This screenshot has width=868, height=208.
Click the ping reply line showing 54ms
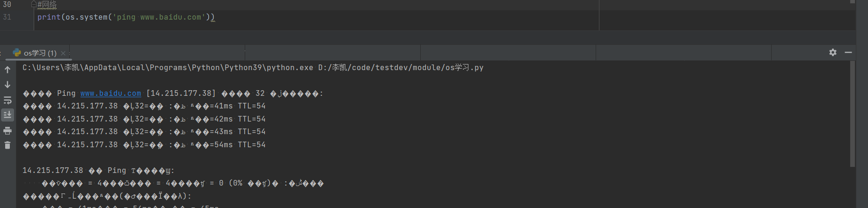(x=144, y=145)
